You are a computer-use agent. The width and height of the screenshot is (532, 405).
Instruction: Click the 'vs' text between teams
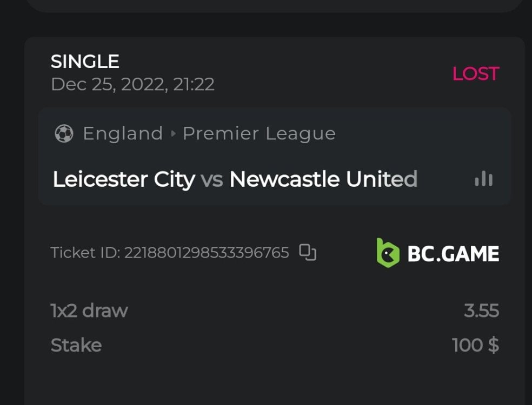212,179
